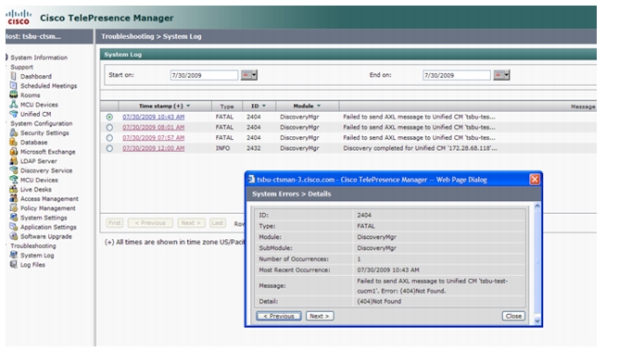Click the System Information icon
Image resolution: width=631 pixels, height=364 pixels.
coord(6,57)
